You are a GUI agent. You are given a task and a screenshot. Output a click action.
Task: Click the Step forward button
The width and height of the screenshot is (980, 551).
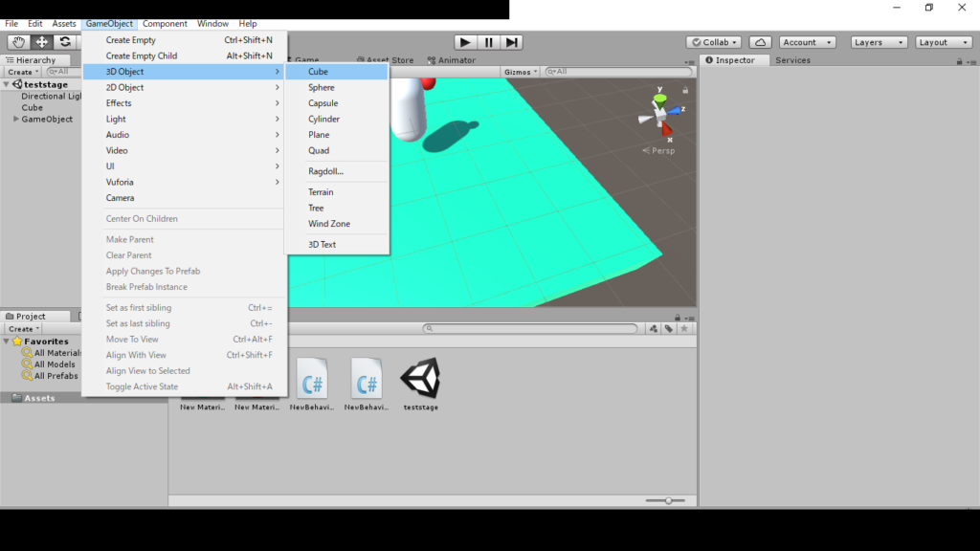pyautogui.click(x=512, y=42)
